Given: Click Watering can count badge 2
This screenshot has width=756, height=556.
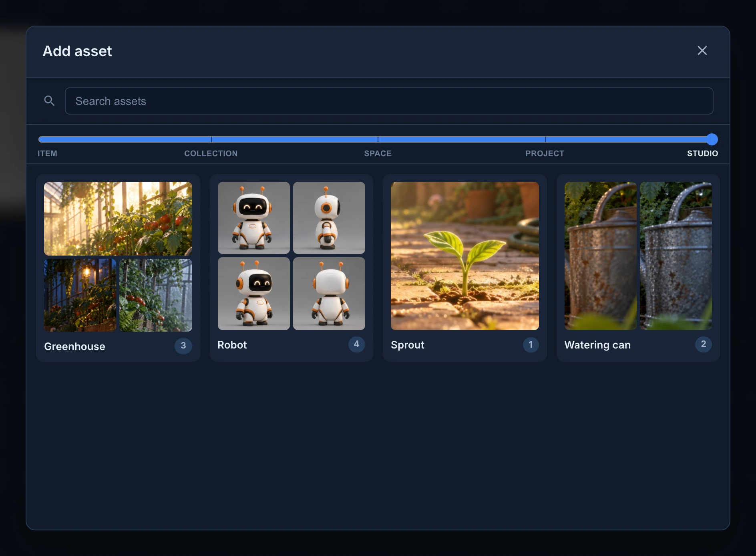Looking at the screenshot, I should [703, 344].
